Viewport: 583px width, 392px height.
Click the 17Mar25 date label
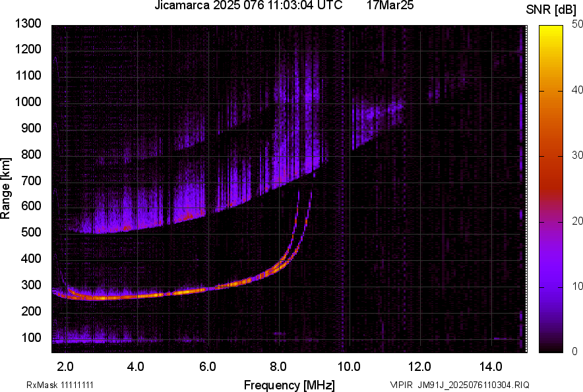coord(390,5)
